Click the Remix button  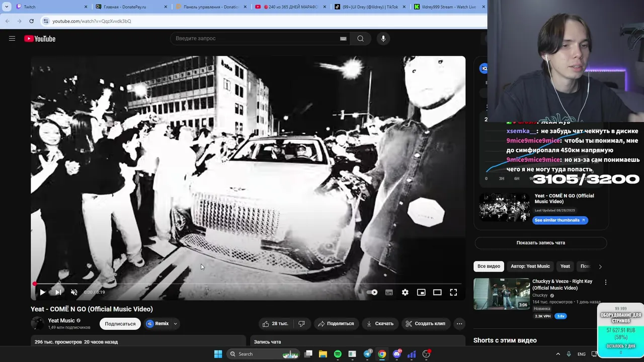tap(157, 324)
